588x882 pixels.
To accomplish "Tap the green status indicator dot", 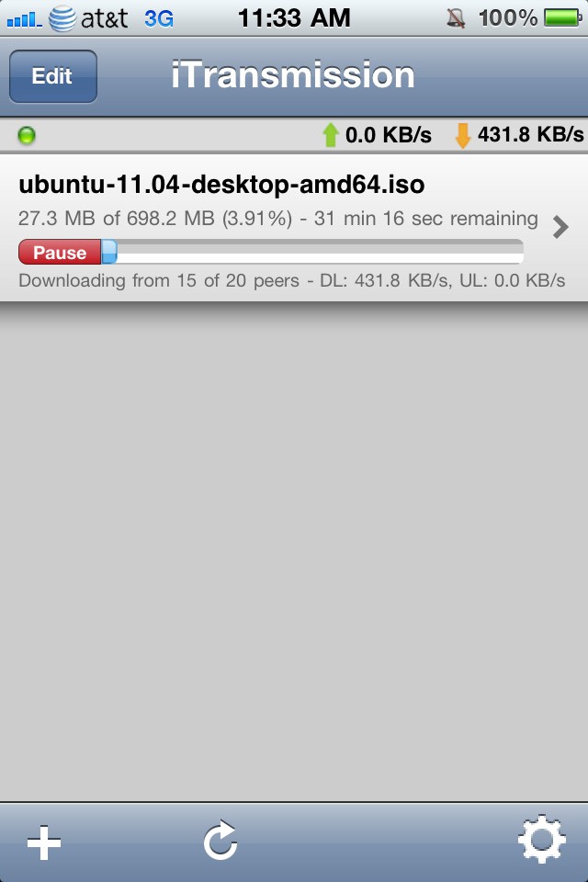I will pos(27,136).
